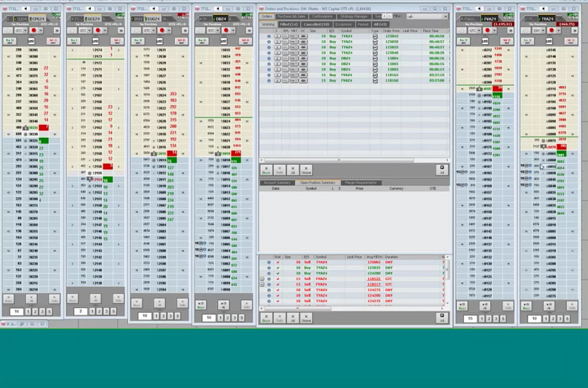Open the Margin Requirements tab

pos(361,183)
